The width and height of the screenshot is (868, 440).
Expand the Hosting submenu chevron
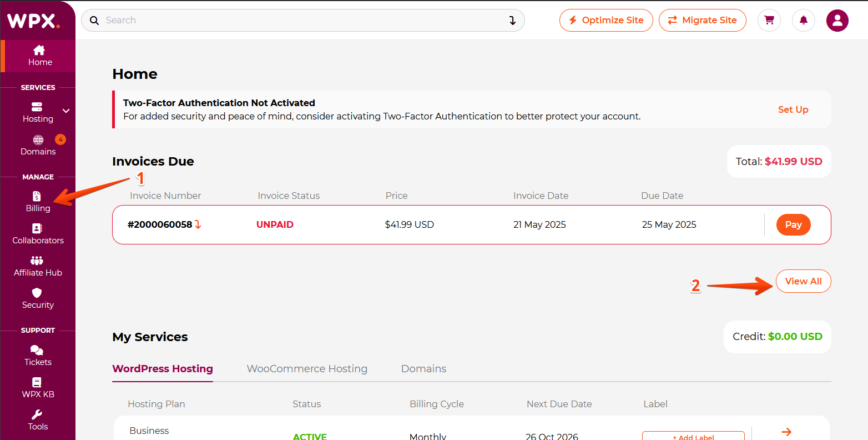[66, 111]
